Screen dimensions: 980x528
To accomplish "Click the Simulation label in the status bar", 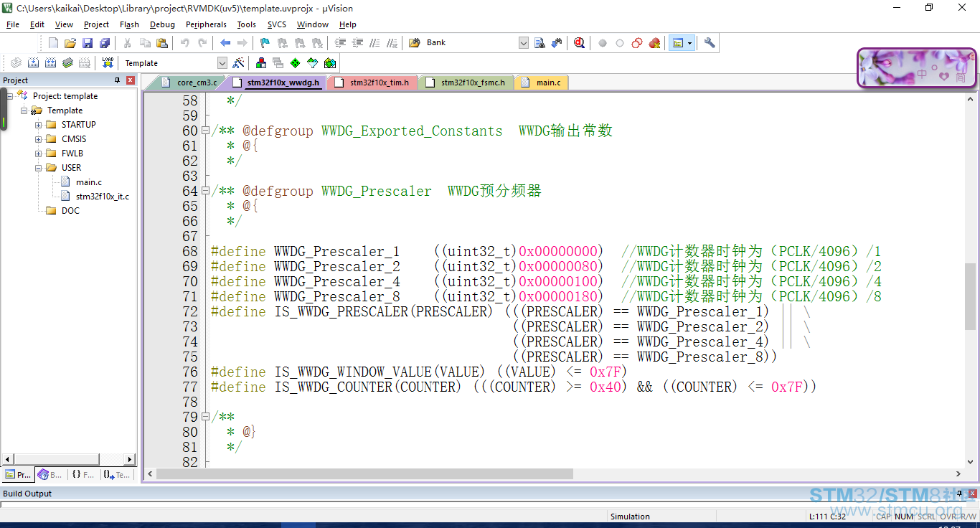I will click(630, 517).
